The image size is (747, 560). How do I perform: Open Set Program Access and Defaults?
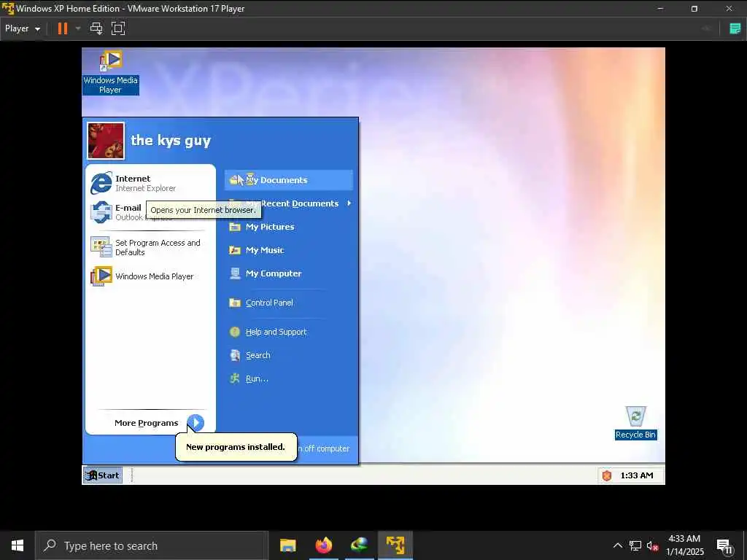[150, 247]
